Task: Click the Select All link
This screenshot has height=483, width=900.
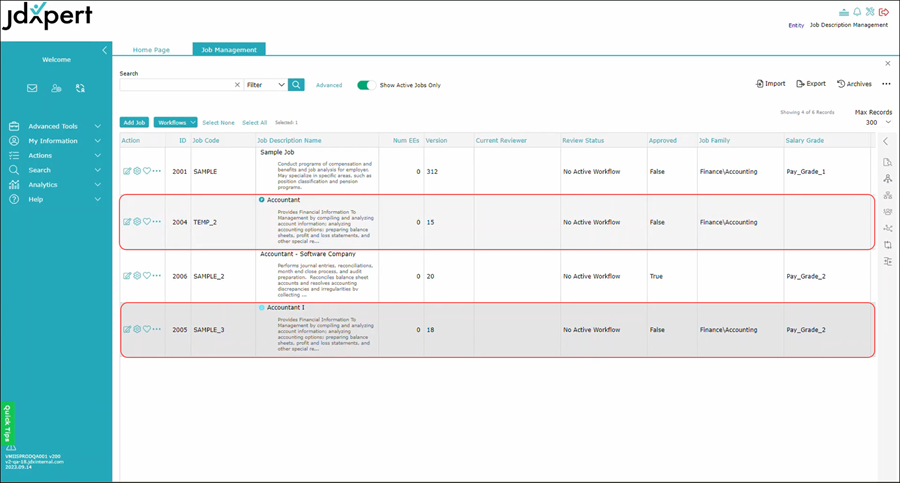Action: (x=254, y=122)
